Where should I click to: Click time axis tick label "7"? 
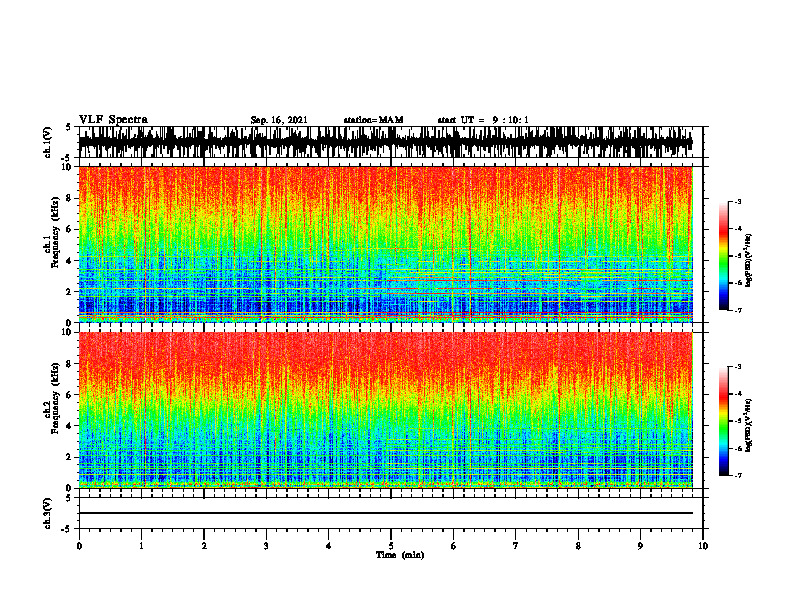(x=516, y=546)
